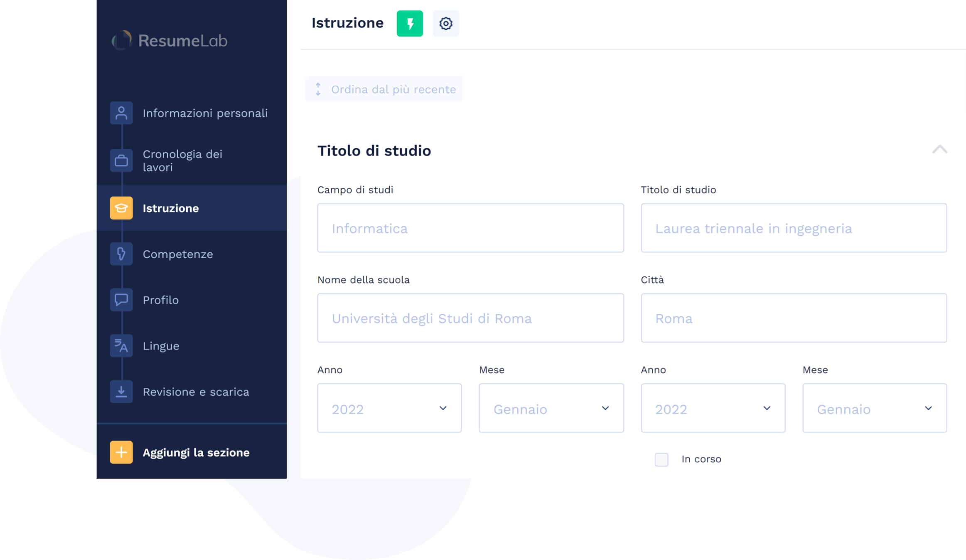Expand the Anno start year dropdown
966x560 pixels.
389,408
